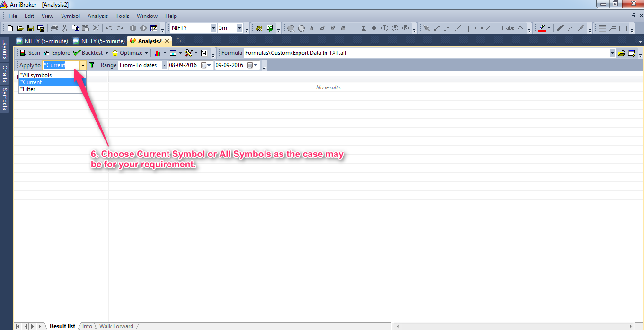
Task: Open the Optimize options dropdown arrow
Action: [146, 53]
